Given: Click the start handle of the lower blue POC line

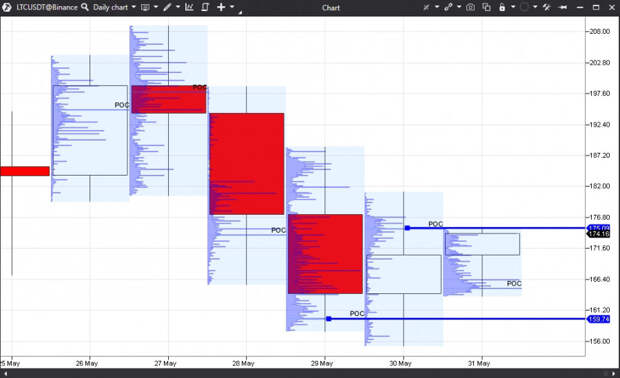Looking at the screenshot, I should click(329, 319).
